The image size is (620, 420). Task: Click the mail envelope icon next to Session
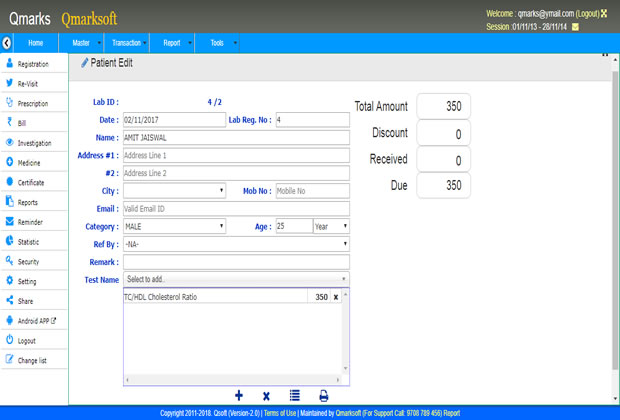pyautogui.click(x=575, y=27)
